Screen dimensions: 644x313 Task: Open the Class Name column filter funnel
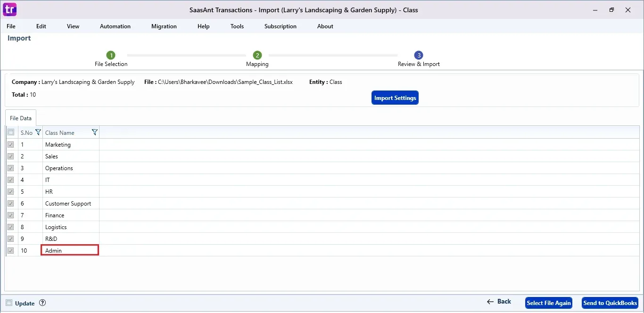coord(94,132)
